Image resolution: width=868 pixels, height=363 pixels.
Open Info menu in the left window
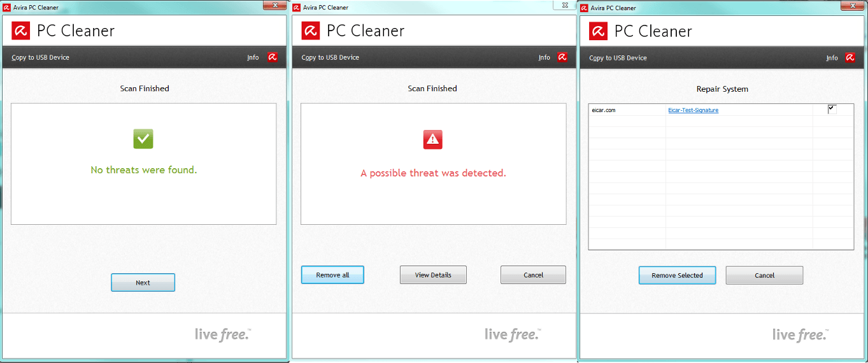click(x=253, y=57)
